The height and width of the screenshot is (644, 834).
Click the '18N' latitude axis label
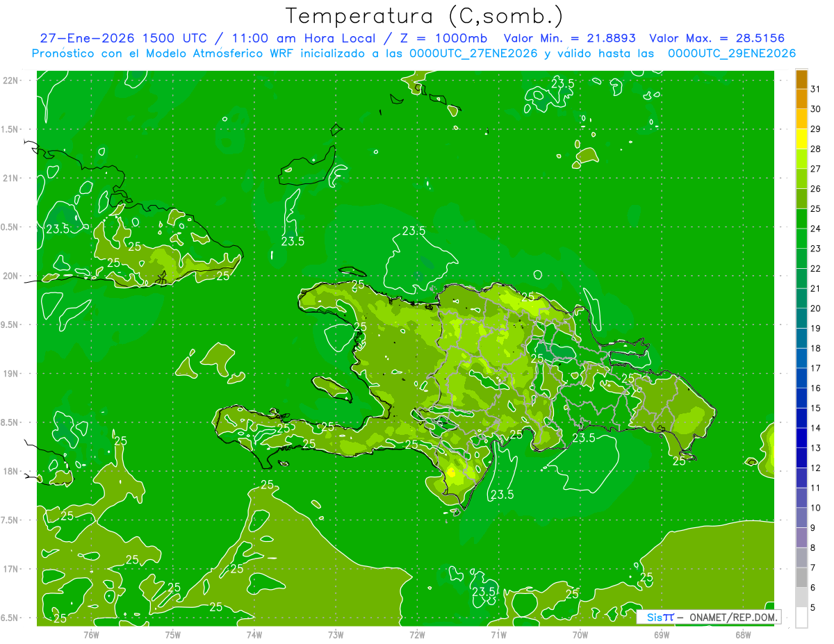coord(10,471)
